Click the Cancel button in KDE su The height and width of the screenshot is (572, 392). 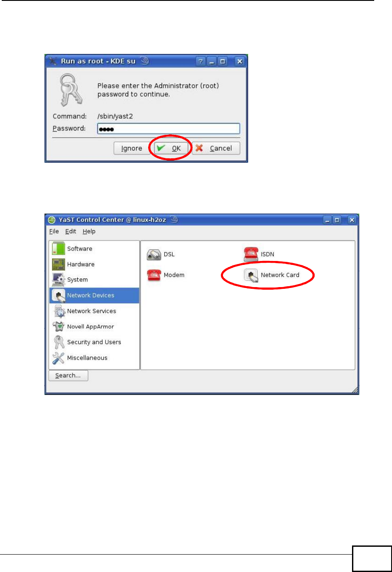click(216, 148)
